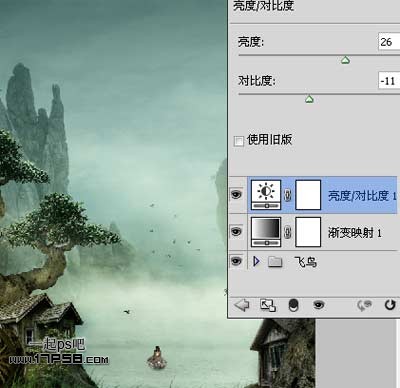Click the back arrow in adjustments panel
400x388 pixels.
pos(242,305)
